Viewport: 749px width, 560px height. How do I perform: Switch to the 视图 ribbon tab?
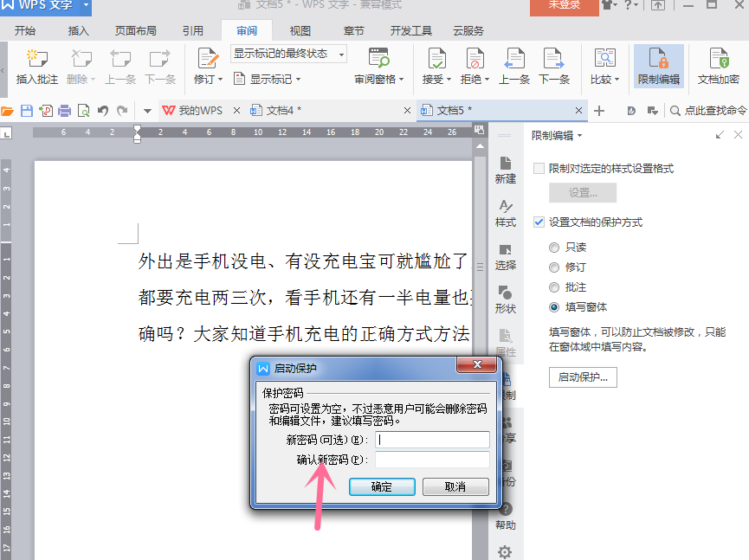pos(300,31)
